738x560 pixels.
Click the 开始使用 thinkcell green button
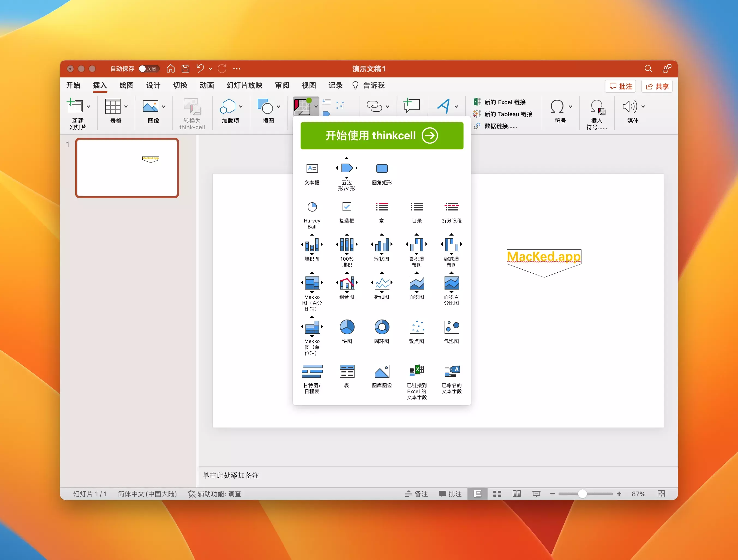pyautogui.click(x=382, y=136)
